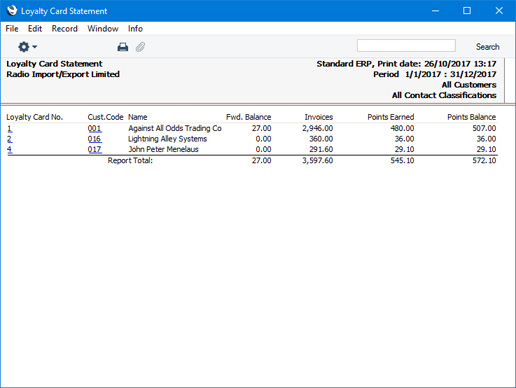Click points balance value 507.00

click(x=484, y=128)
